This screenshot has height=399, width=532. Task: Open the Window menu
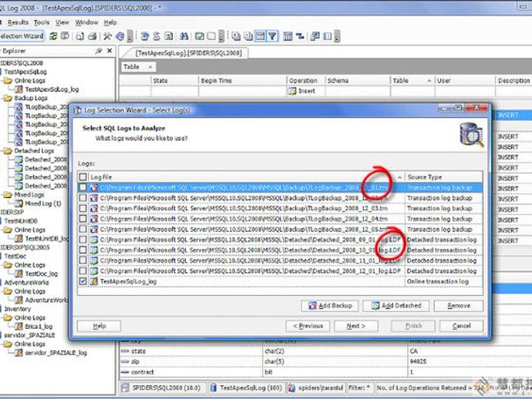tap(86, 22)
